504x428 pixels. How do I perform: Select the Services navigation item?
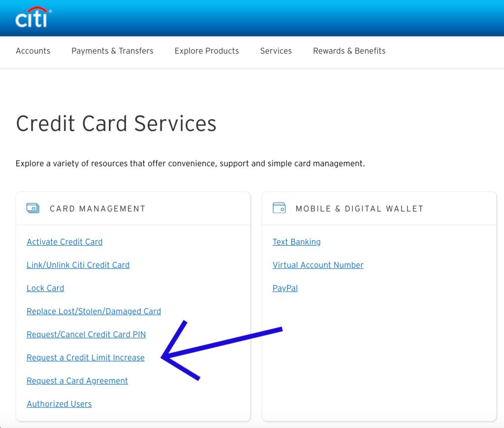pyautogui.click(x=276, y=51)
